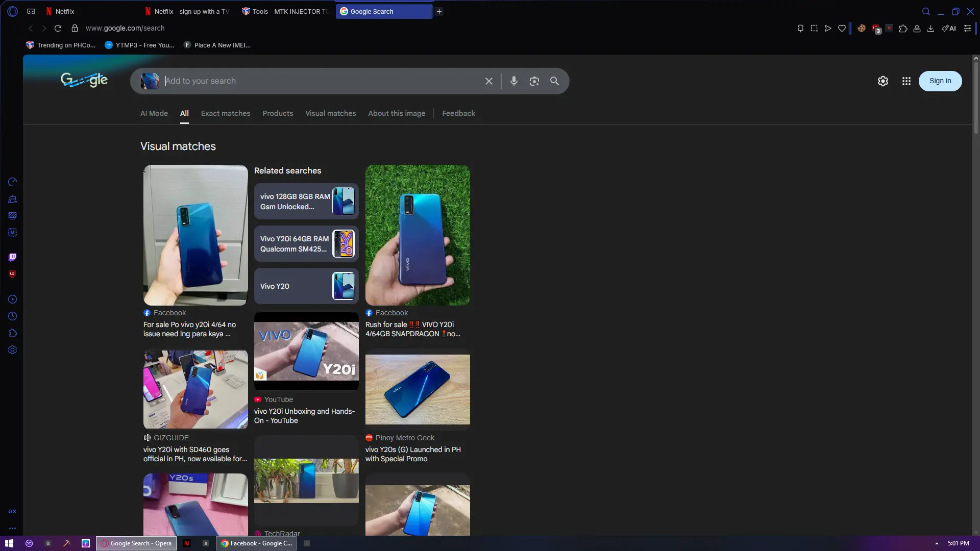Open YTMP3 - Free You... bookmark
980x551 pixels.
pos(139,45)
